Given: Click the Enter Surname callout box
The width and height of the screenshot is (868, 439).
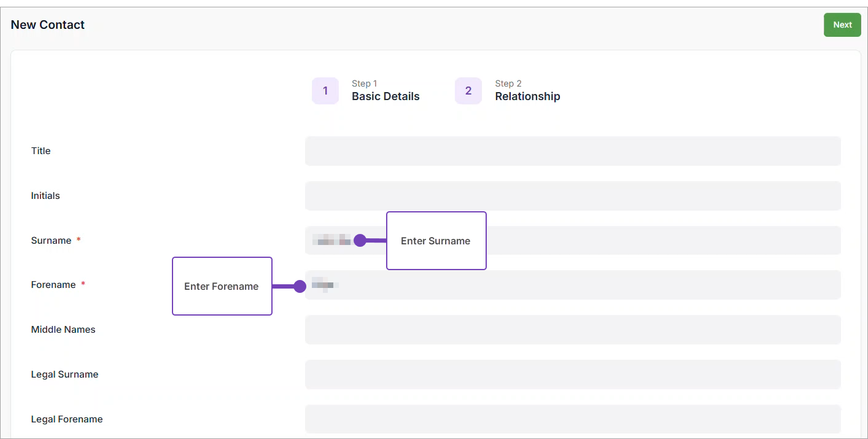Looking at the screenshot, I should tap(436, 241).
